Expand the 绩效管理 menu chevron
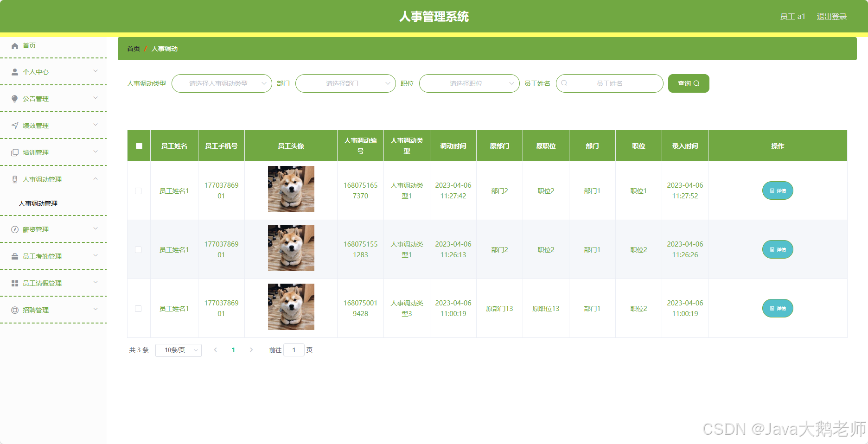This screenshot has height=444, width=868. pyautogui.click(x=96, y=125)
